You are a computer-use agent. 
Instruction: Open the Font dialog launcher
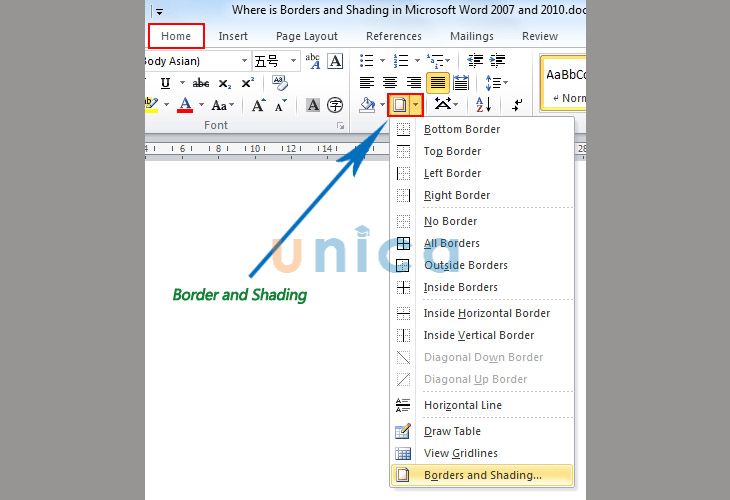[x=340, y=126]
